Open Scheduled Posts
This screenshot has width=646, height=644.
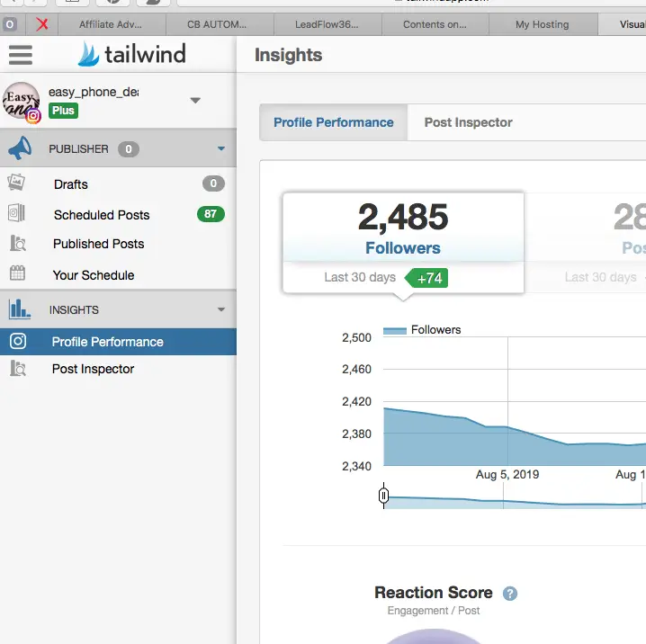point(102,215)
